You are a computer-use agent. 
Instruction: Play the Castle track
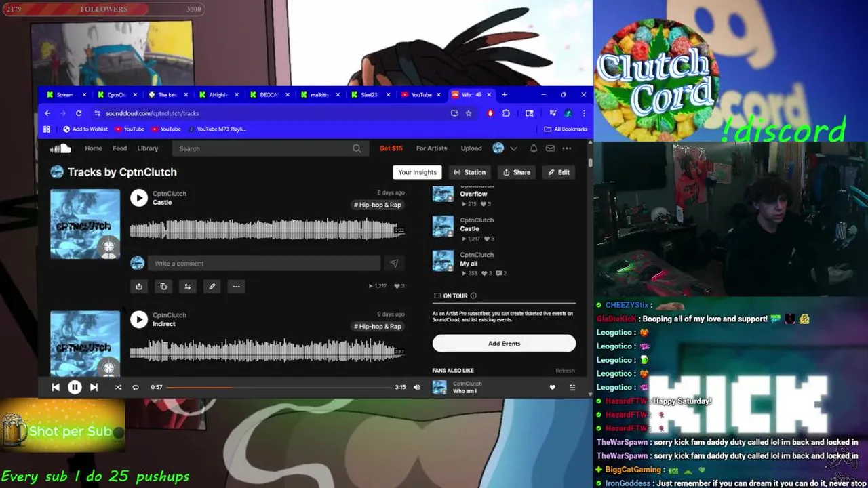point(139,197)
